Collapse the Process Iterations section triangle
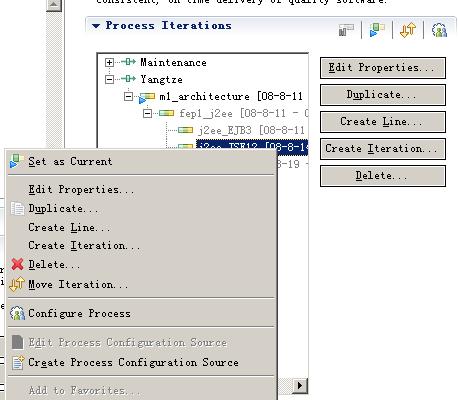458x400 pixels. [x=96, y=26]
